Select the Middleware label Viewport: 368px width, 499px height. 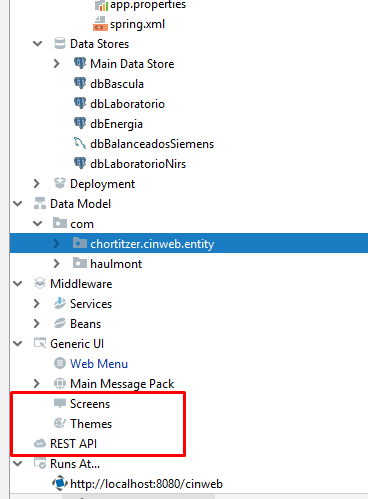[x=81, y=284]
